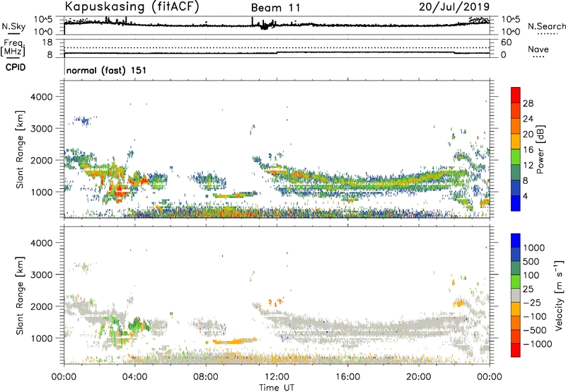Click the 1000 tick on velocity colorbar
The image size is (566, 392).
[533, 248]
